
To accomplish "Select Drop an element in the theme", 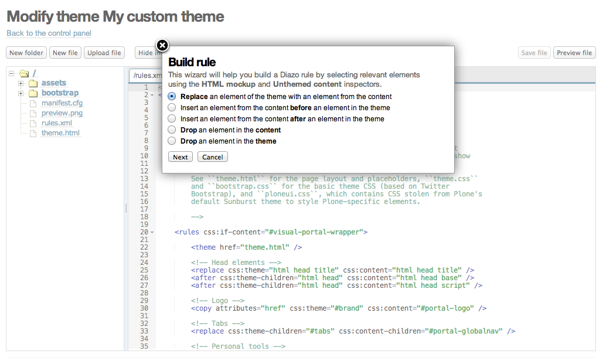I will pos(172,141).
